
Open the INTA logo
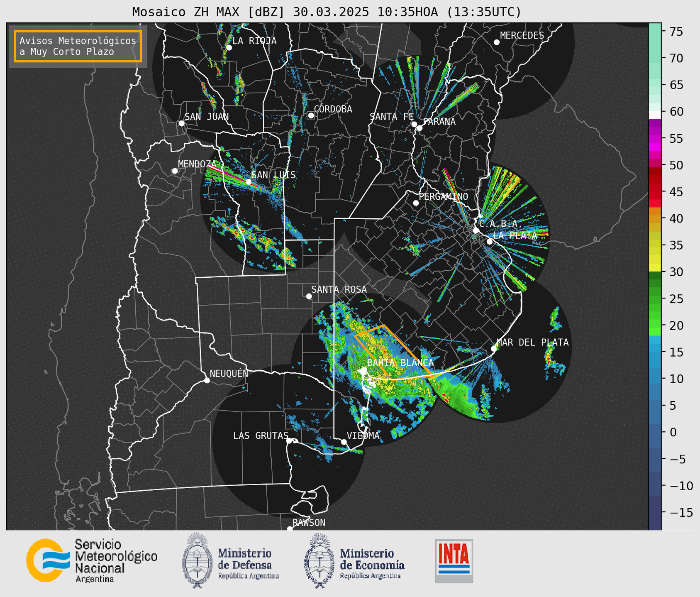pos(454,561)
